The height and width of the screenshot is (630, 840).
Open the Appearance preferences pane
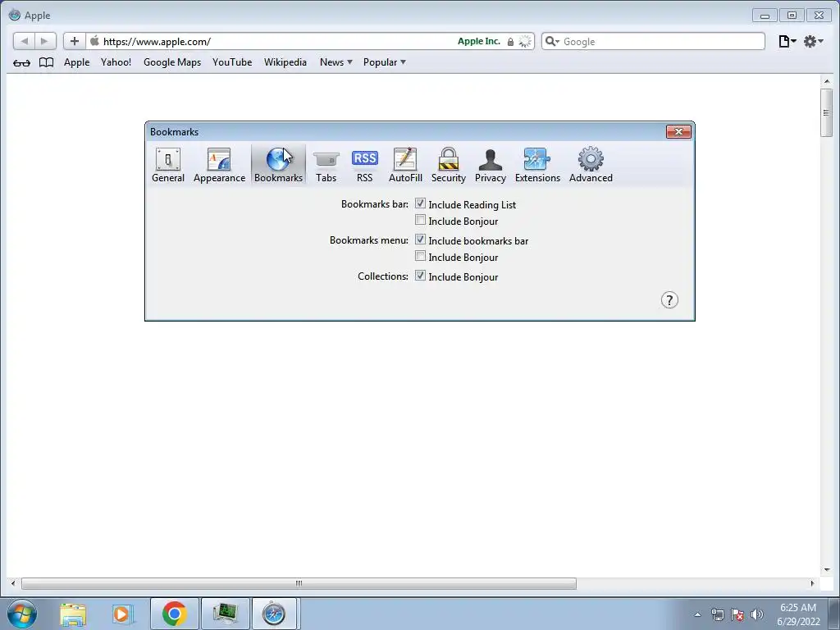[219, 165]
